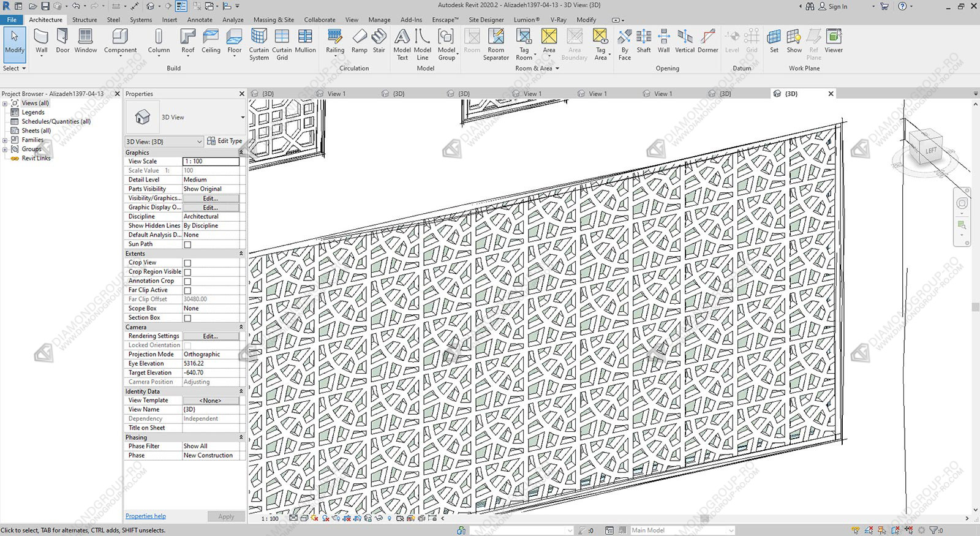980x536 pixels.
Task: Select the Mullion tool
Action: (x=305, y=42)
